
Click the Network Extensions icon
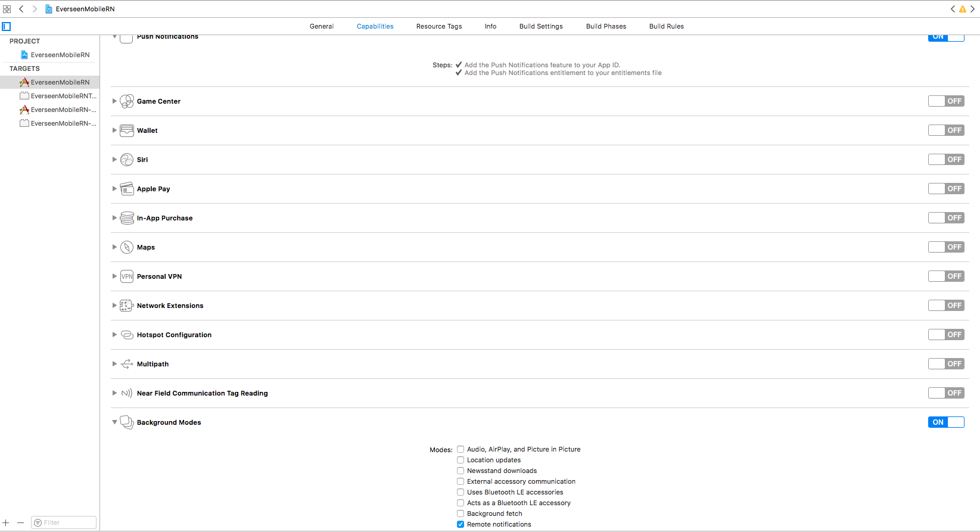(127, 306)
